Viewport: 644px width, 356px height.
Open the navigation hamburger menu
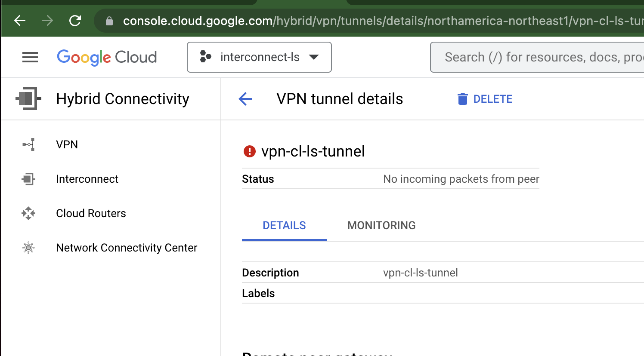pos(30,57)
